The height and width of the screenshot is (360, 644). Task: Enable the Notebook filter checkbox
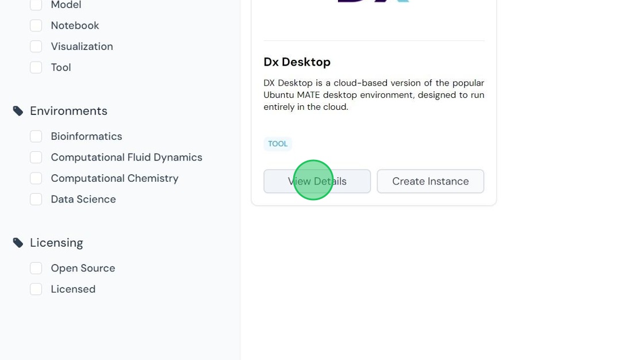36,25
